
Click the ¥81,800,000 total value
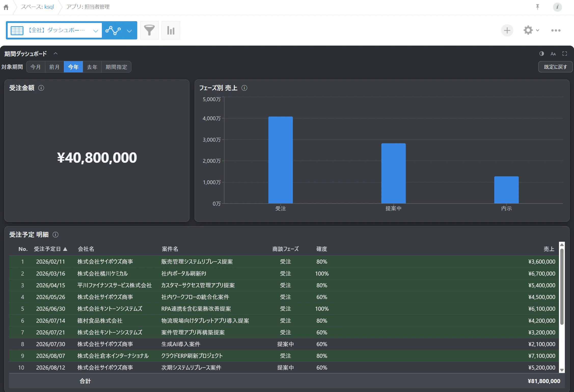(544, 381)
